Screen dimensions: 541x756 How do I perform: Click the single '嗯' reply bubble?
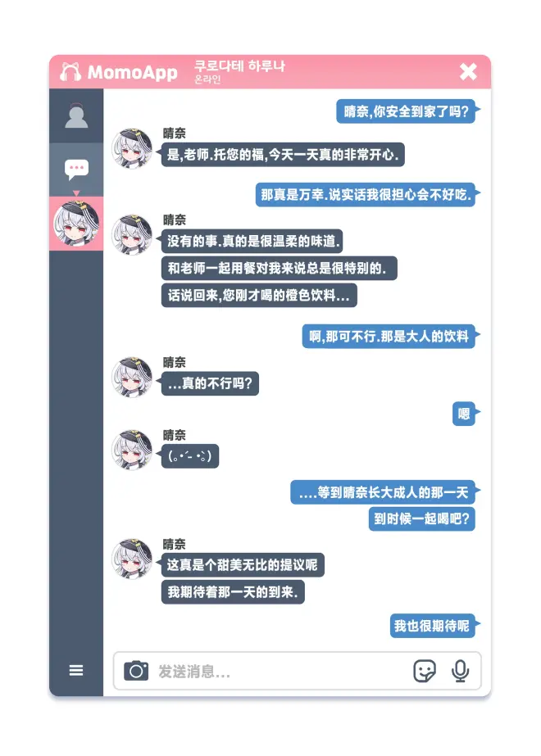click(464, 413)
